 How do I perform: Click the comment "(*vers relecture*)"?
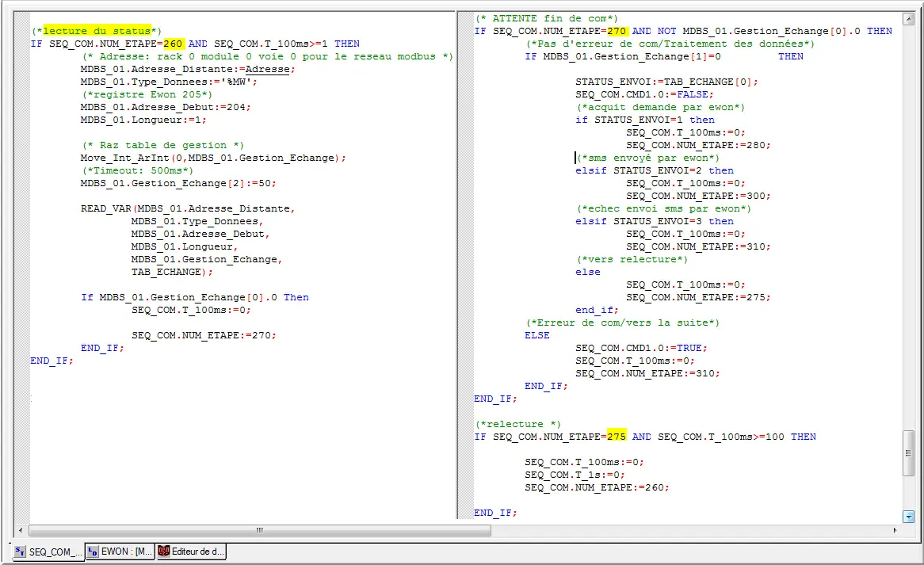tap(632, 259)
